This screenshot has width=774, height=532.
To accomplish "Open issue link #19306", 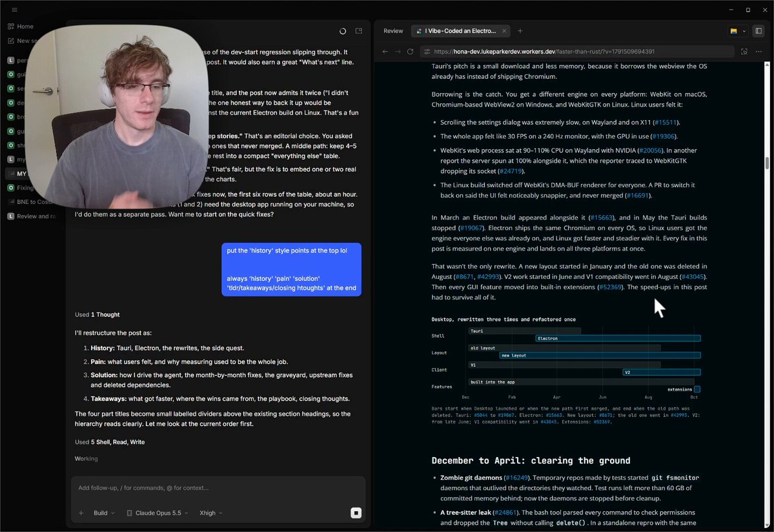I will click(663, 136).
